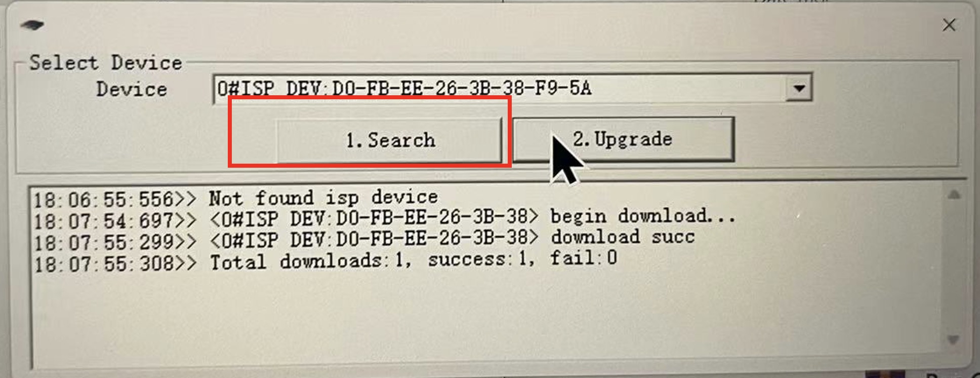The image size is (980, 378).
Task: Click the log scrollbar up arrow
Action: [x=954, y=195]
